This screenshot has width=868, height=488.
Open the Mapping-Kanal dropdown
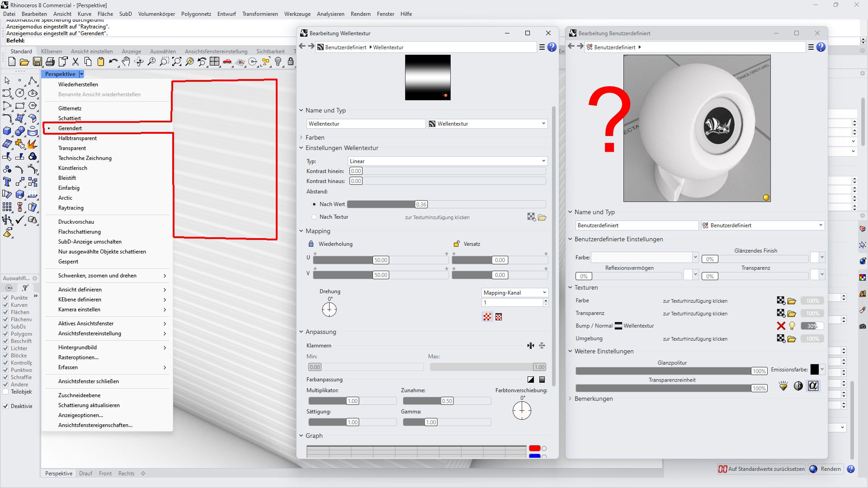pos(515,293)
